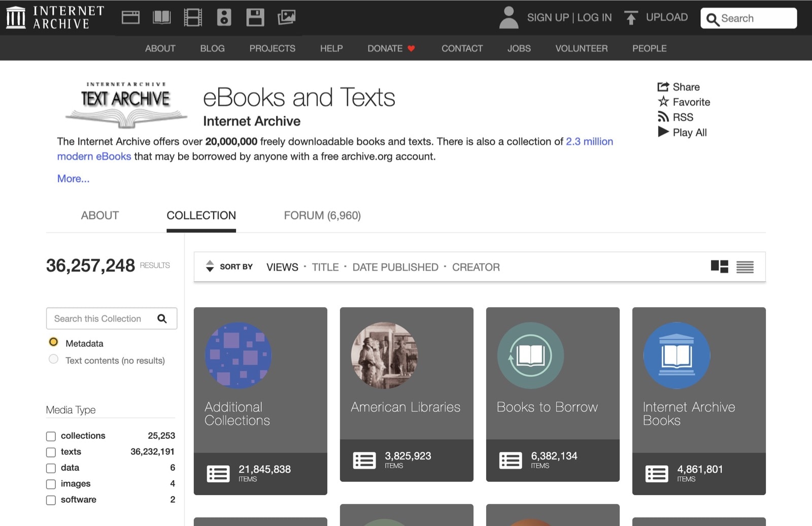This screenshot has width=812, height=526.
Task: Open the About tab of the collection
Action: [99, 215]
